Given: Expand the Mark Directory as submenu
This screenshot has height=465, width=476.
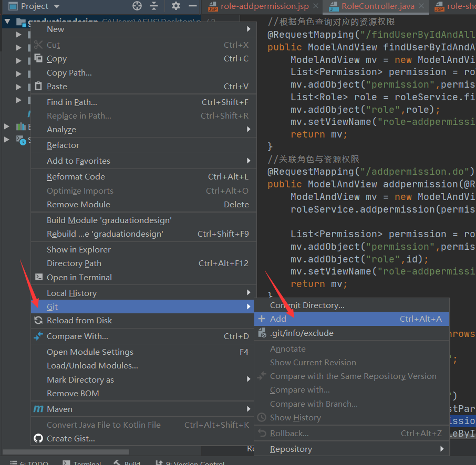Looking at the screenshot, I should tap(143, 380).
